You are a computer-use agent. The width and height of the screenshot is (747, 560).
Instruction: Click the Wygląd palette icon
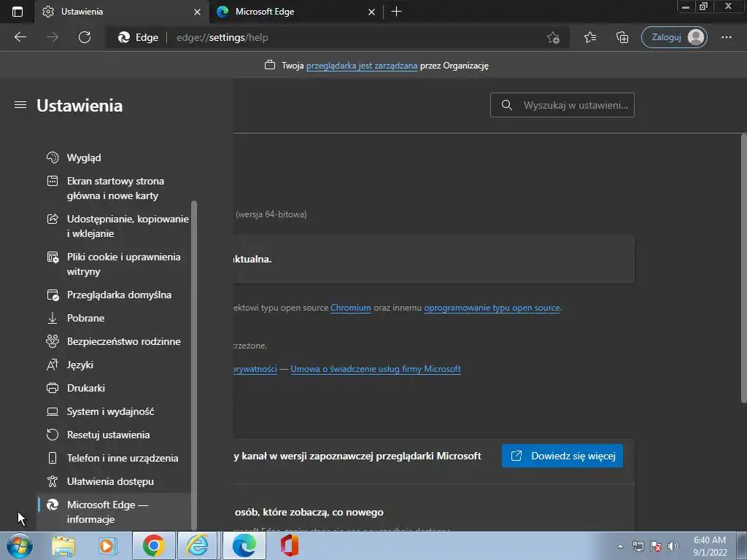click(53, 157)
